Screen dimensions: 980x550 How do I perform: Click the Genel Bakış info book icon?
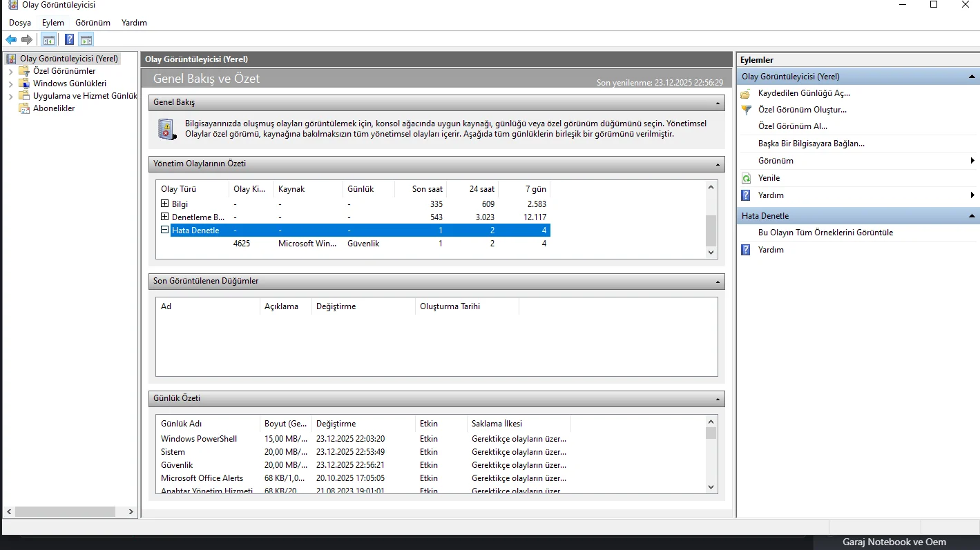[166, 129]
